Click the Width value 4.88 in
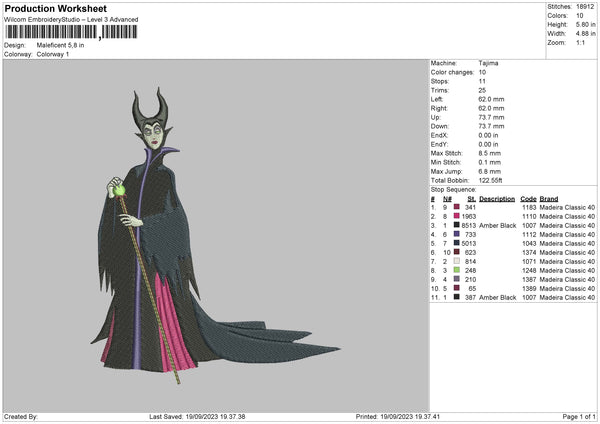Viewport: 600px width, 424px height. click(585, 34)
